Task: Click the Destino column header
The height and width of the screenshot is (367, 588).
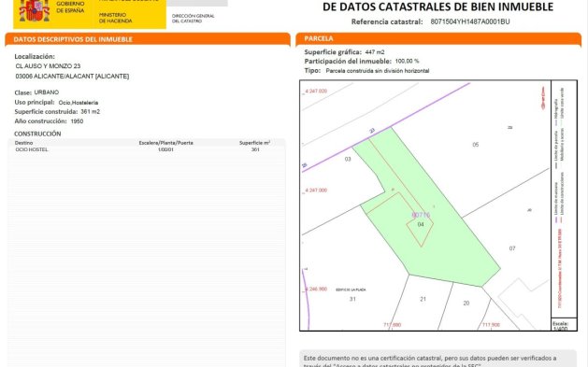Action: click(23, 143)
